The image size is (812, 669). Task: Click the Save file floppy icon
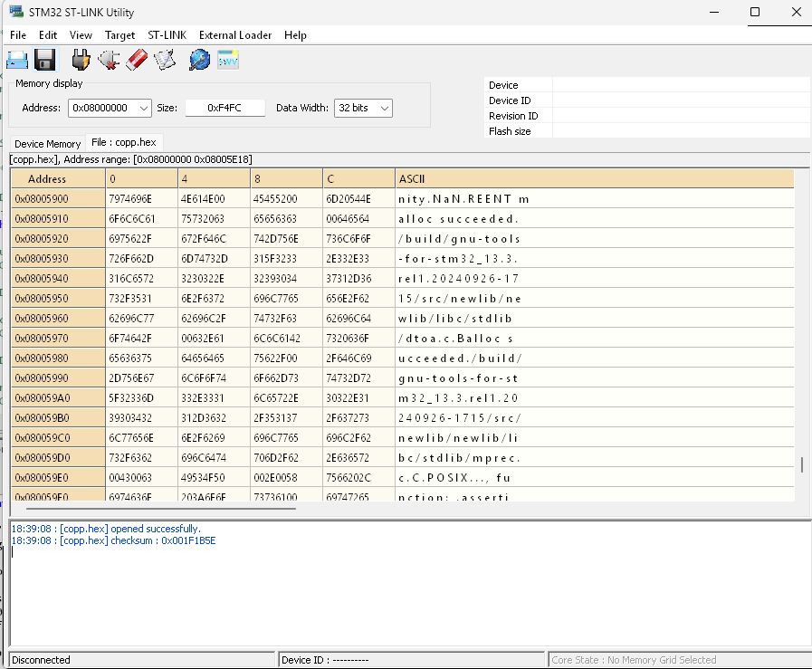point(45,60)
